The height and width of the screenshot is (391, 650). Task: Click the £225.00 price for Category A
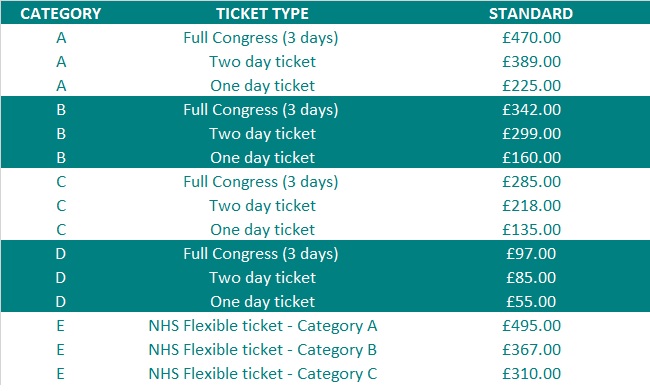pos(531,86)
